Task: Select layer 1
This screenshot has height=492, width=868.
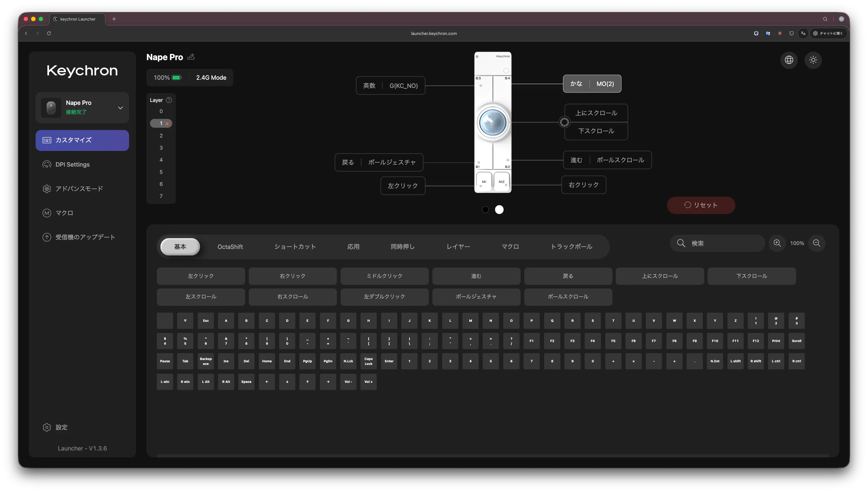Action: coord(161,123)
